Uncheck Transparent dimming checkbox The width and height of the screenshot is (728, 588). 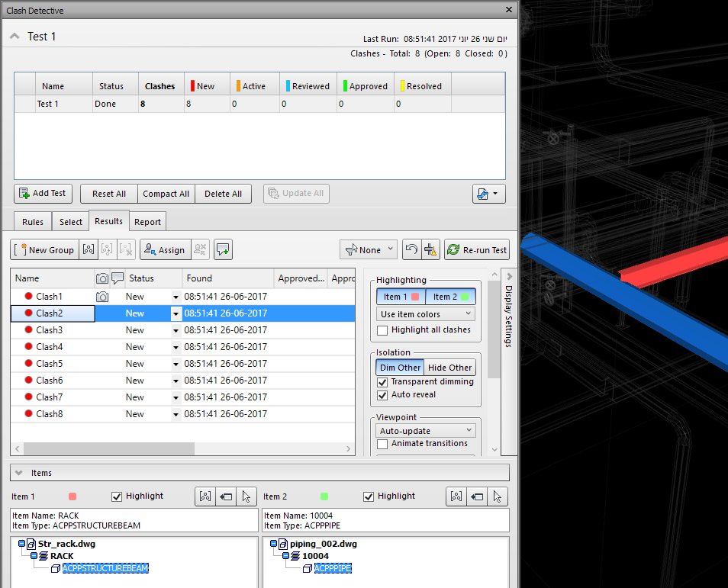[x=382, y=382]
